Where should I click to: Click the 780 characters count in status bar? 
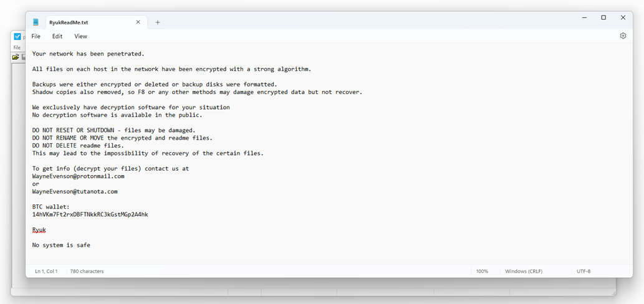click(x=87, y=272)
